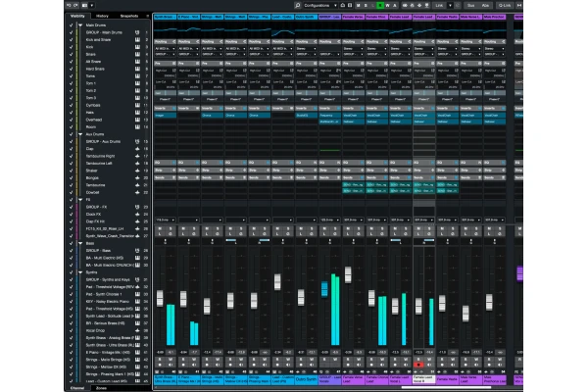Screen dimensions: 588x392
Task: Mute the Synth Brass channel strip
Action: (160, 228)
